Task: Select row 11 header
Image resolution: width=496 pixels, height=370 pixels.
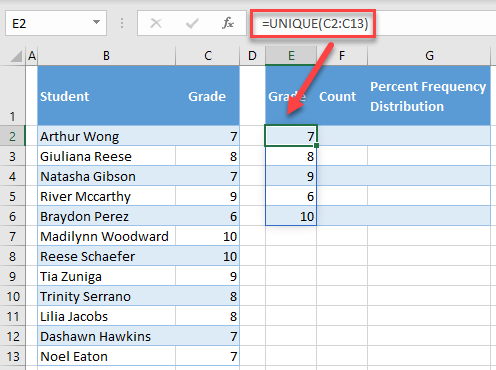Action: 12,316
